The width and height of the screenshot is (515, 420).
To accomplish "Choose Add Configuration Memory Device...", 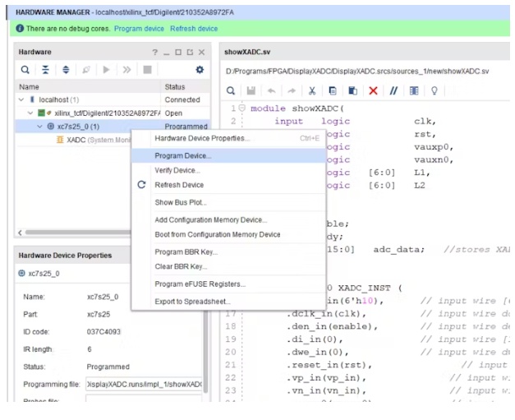I will click(210, 219).
